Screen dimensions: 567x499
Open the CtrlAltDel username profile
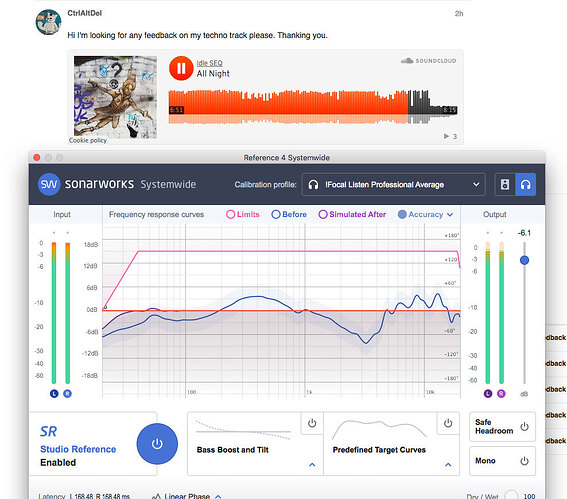tap(85, 13)
